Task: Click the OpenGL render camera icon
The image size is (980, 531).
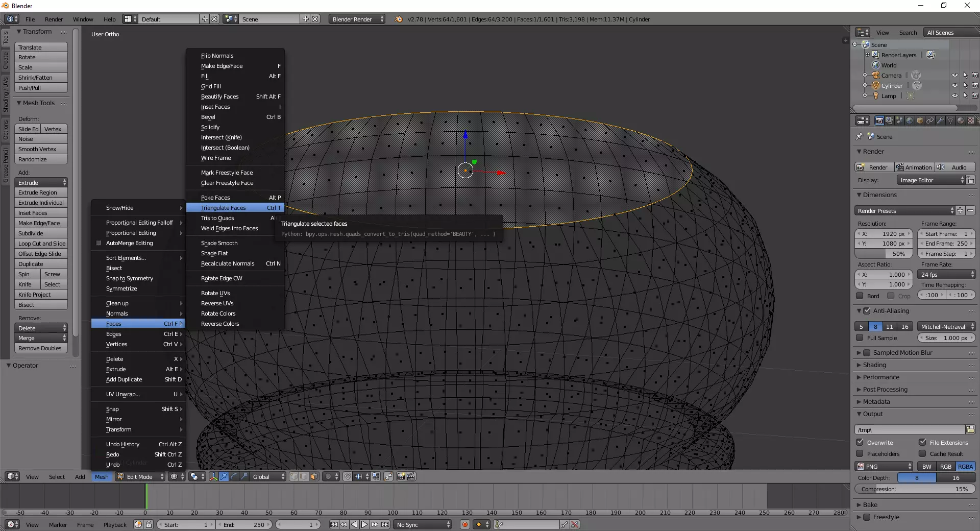Action: coord(401,476)
